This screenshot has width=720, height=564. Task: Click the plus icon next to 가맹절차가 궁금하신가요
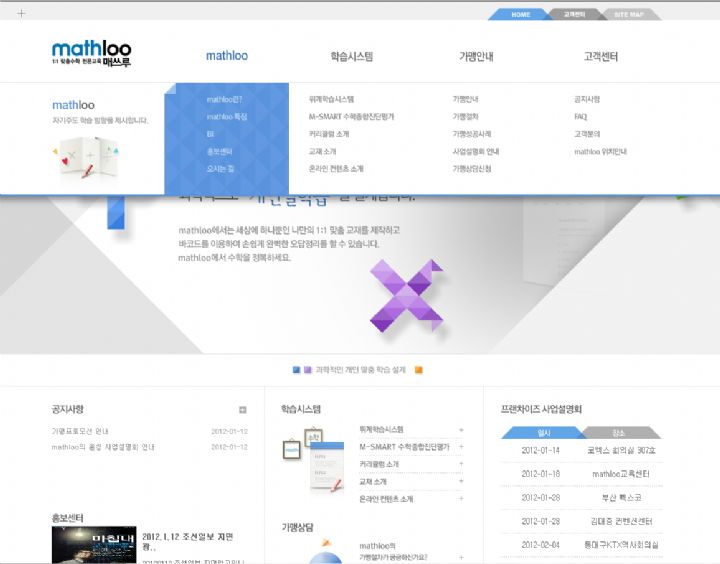pyautogui.click(x=461, y=557)
